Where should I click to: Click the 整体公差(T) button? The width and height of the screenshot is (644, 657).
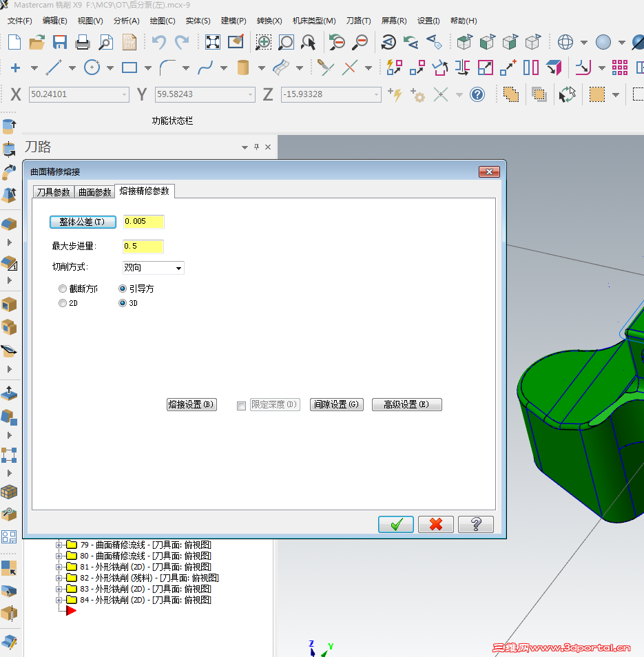[x=83, y=222]
